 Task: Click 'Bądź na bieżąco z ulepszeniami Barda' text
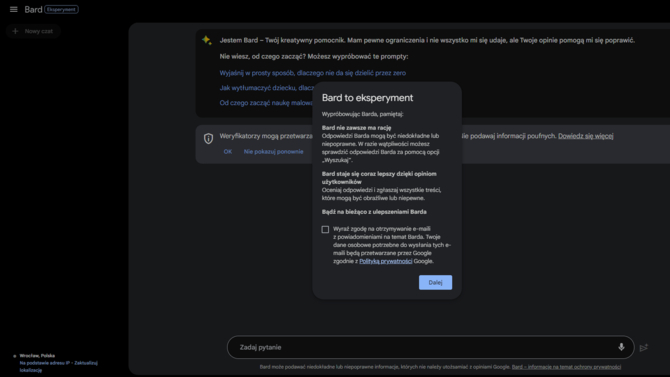click(374, 212)
